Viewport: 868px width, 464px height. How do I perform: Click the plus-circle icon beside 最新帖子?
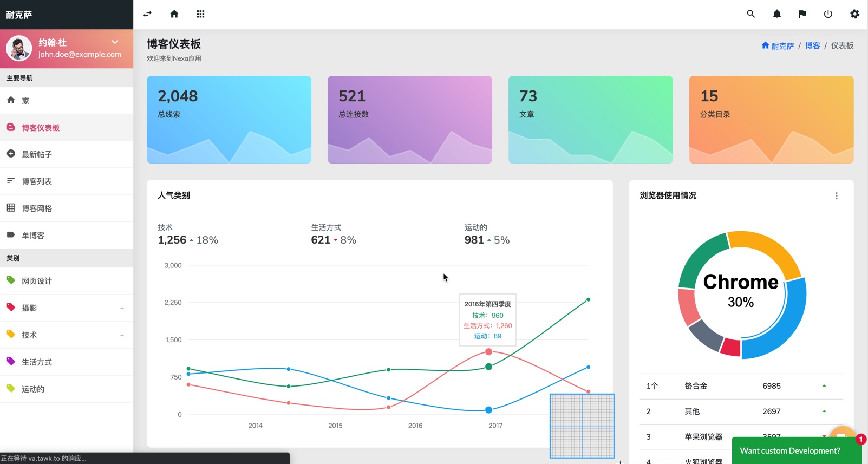(x=11, y=154)
